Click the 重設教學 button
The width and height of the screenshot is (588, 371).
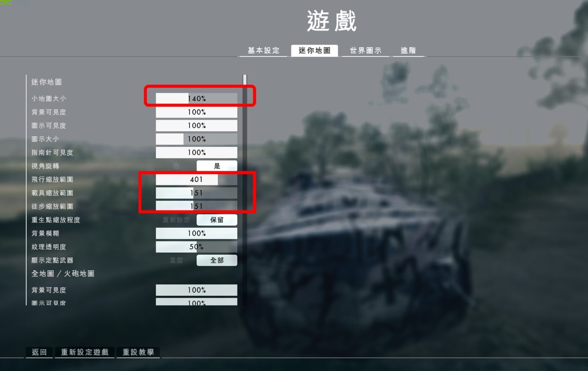click(x=138, y=352)
